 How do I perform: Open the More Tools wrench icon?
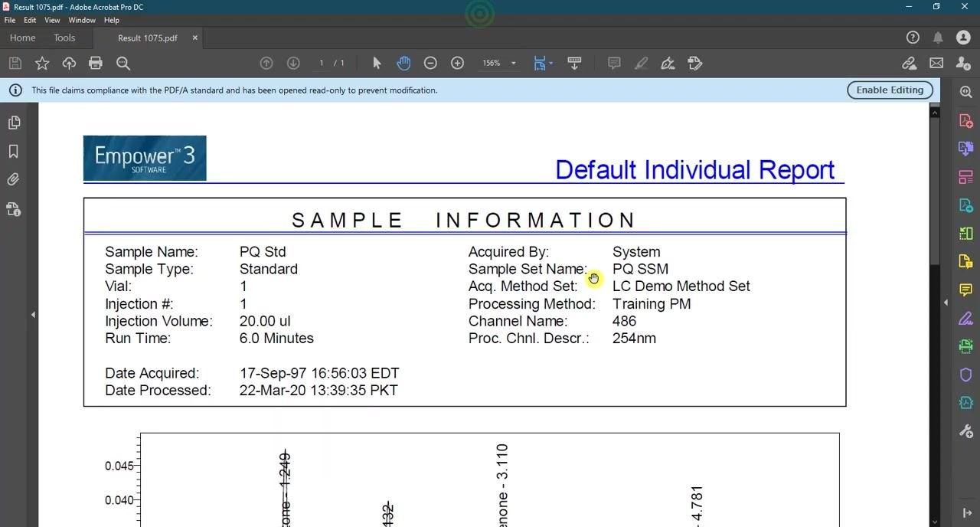pos(966,431)
